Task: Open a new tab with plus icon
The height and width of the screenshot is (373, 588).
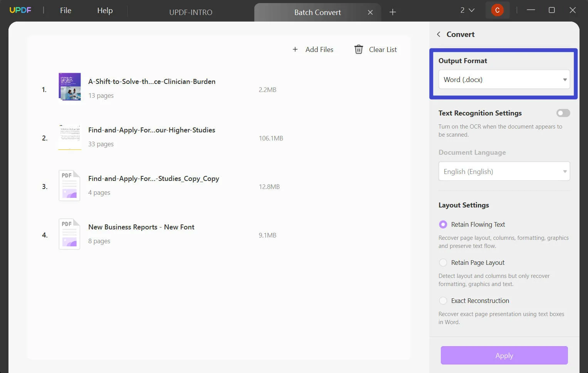Action: point(393,12)
